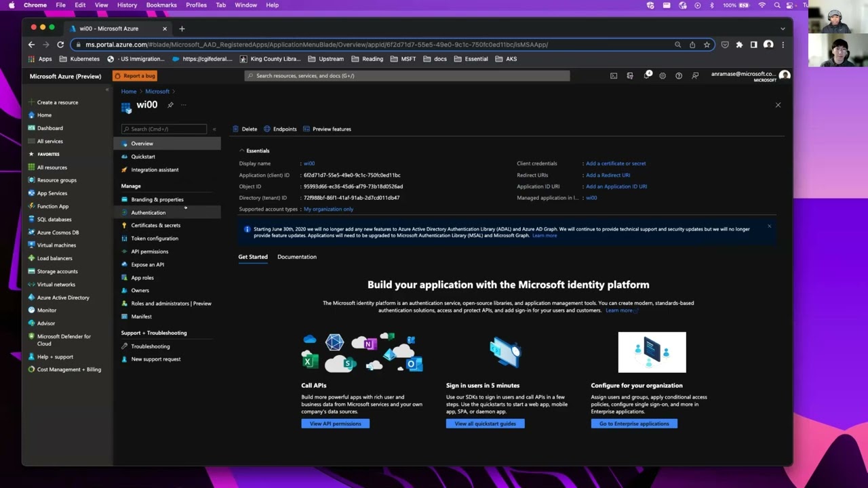Click the Create a resource plus icon
This screenshot has width=868, height=488.
(x=31, y=102)
